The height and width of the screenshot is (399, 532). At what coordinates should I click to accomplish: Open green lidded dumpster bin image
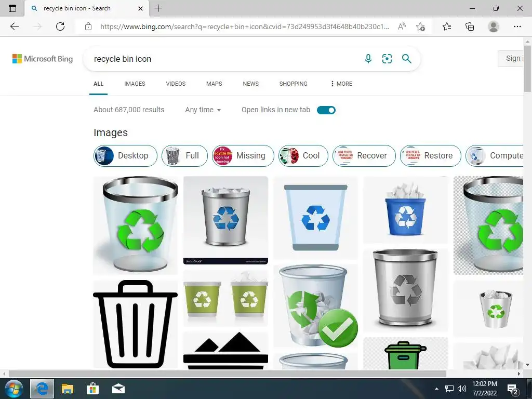click(x=405, y=353)
